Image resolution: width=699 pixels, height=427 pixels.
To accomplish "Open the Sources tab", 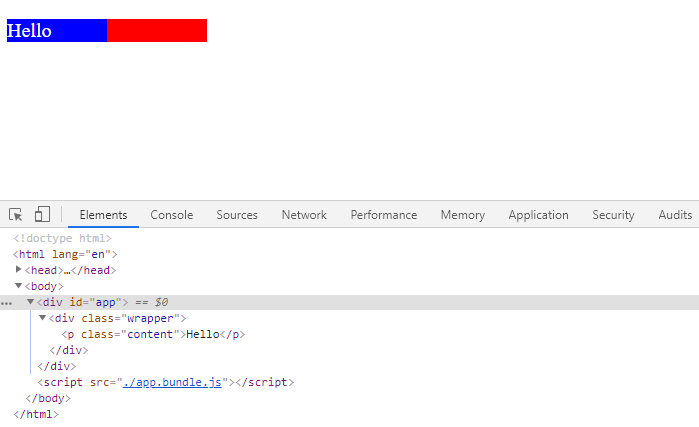I will 237,215.
